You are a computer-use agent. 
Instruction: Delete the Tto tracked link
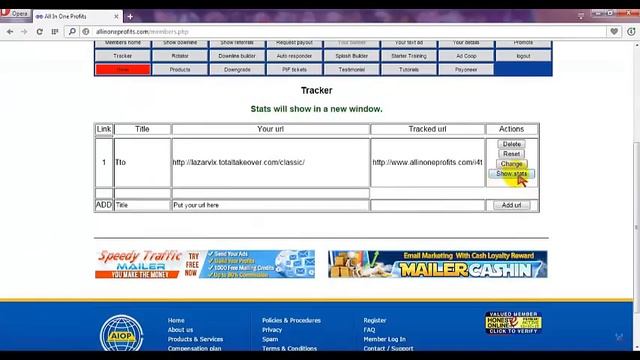pyautogui.click(x=511, y=144)
